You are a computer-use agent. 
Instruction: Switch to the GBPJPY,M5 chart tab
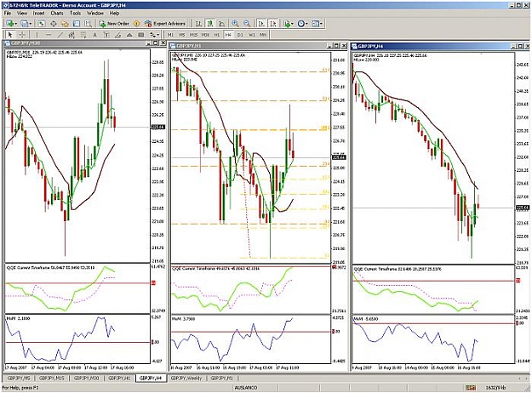click(19, 378)
